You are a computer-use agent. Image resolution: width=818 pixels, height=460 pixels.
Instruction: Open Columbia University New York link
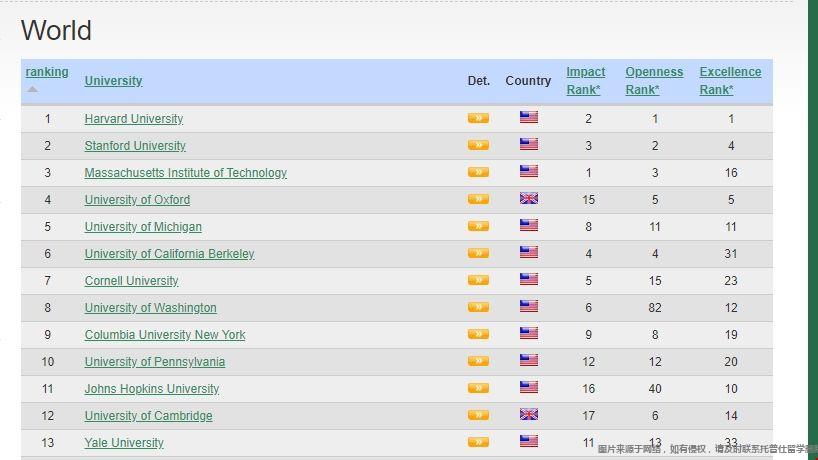tap(165, 335)
